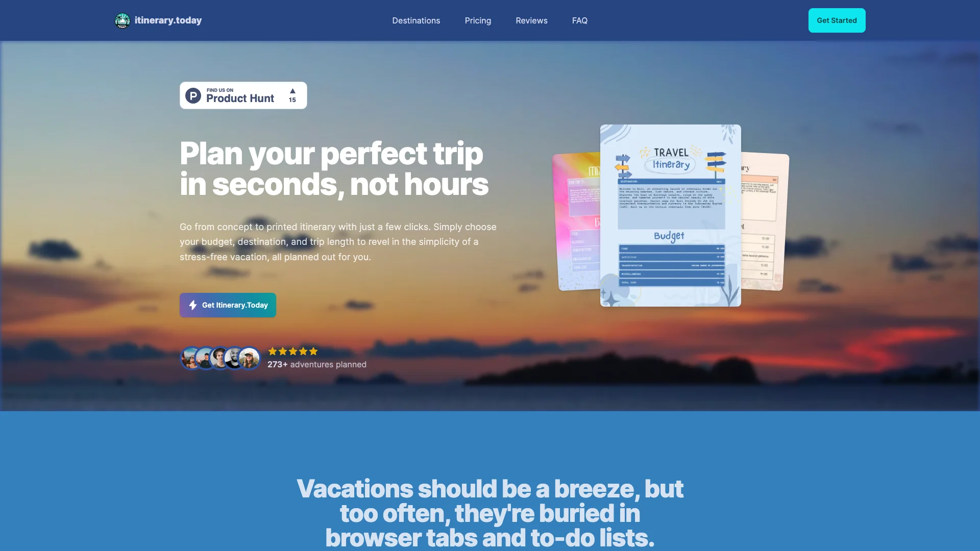Click the Product Hunt upvote arrow icon
The image size is (980, 551).
pyautogui.click(x=291, y=90)
